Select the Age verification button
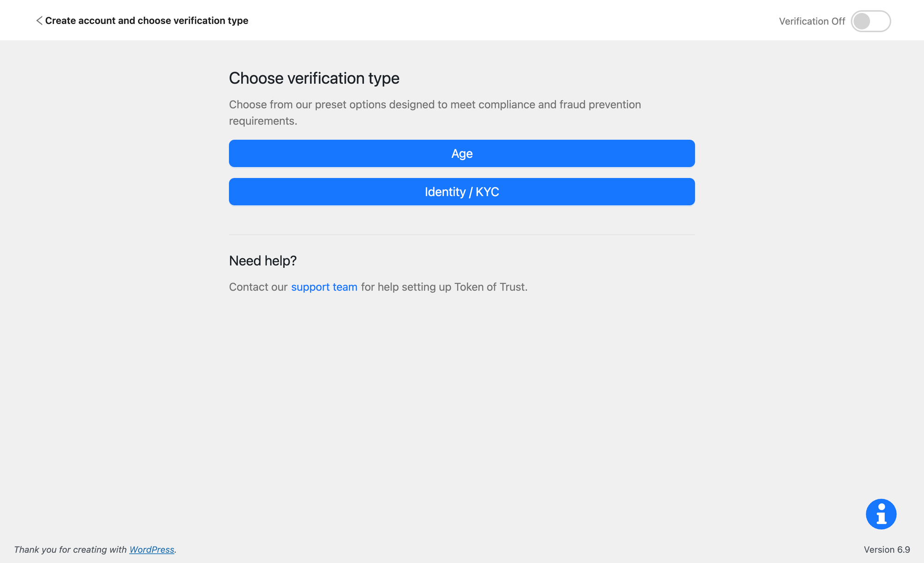This screenshot has width=924, height=563. tap(462, 153)
